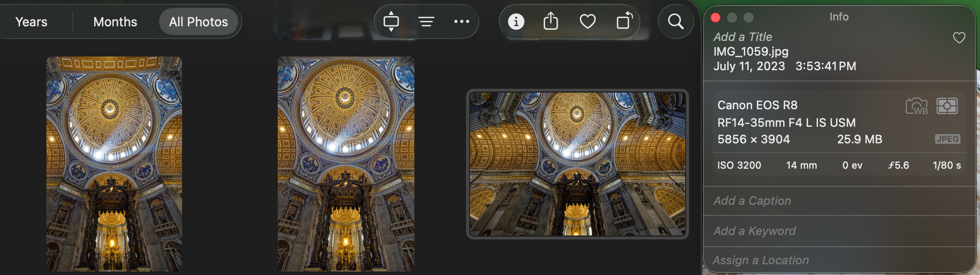The height and width of the screenshot is (275, 980).
Task: Click the 0 ev exposure value
Action: coord(852,165)
